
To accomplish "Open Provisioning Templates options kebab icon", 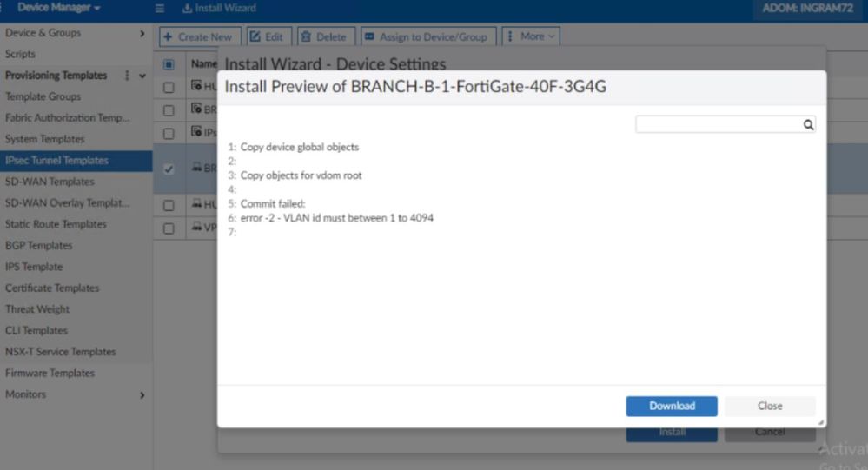I will (127, 76).
